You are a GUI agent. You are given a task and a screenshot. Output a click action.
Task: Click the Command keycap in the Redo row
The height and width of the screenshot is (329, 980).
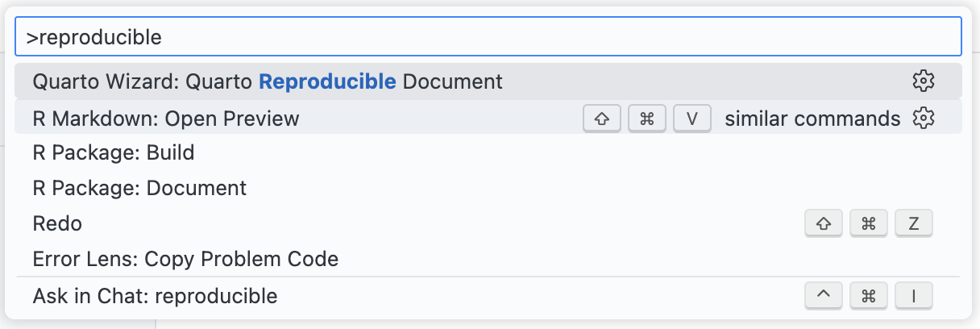[869, 224]
